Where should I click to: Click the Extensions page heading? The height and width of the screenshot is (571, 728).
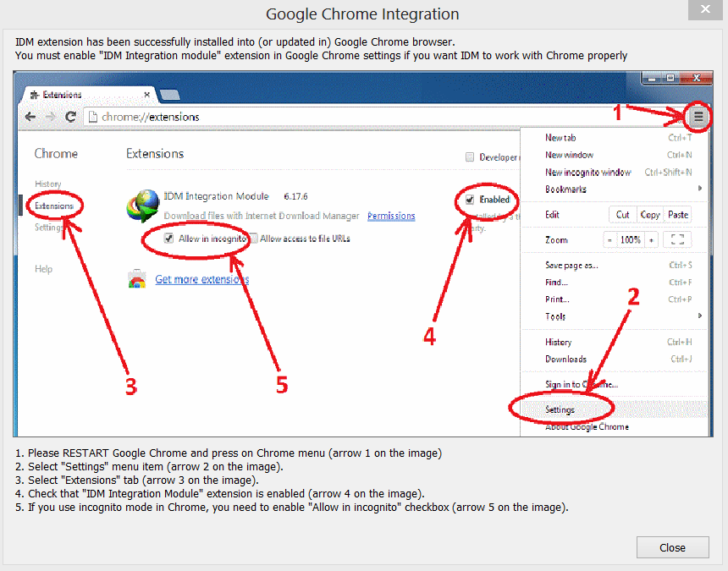point(155,153)
